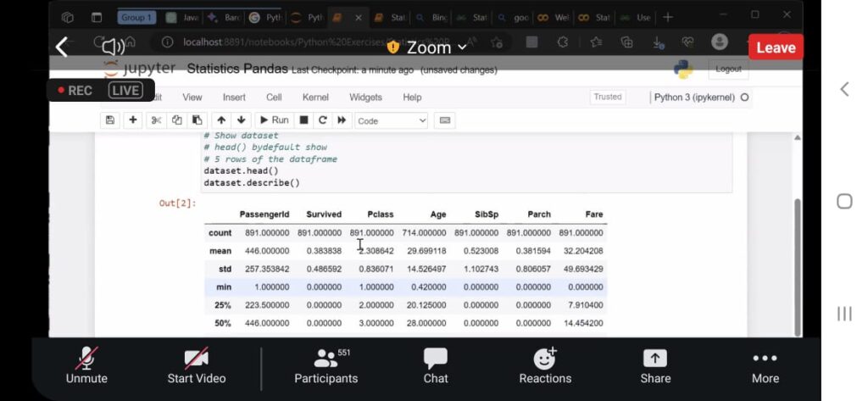This screenshot has width=868, height=401.
Task: Toggle the Zoom speaker audio icon
Action: pos(113,47)
